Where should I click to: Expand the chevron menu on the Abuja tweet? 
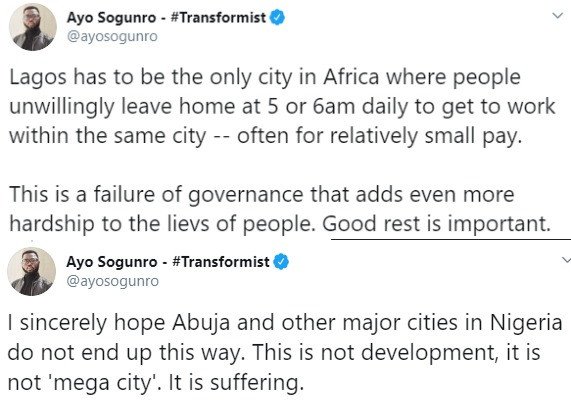click(x=566, y=260)
